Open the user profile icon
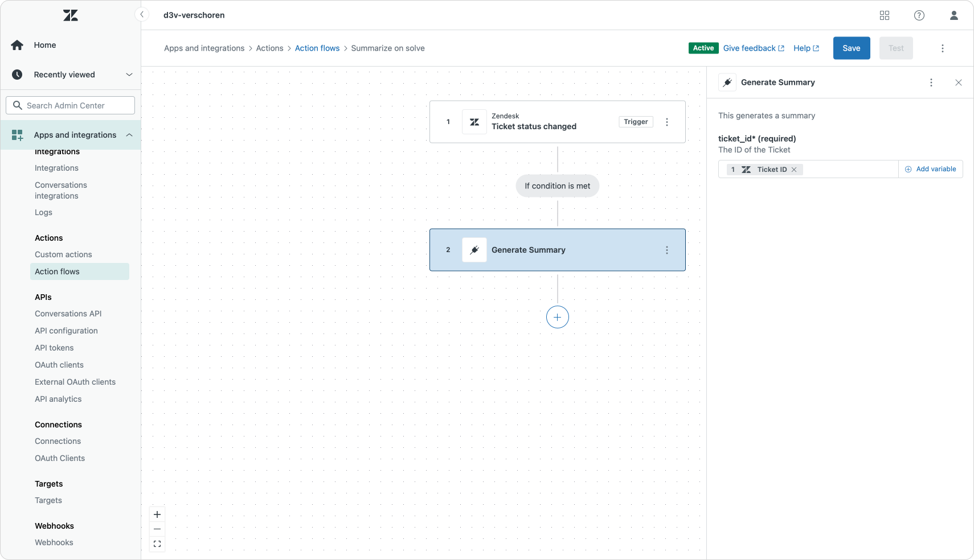 coord(954,15)
